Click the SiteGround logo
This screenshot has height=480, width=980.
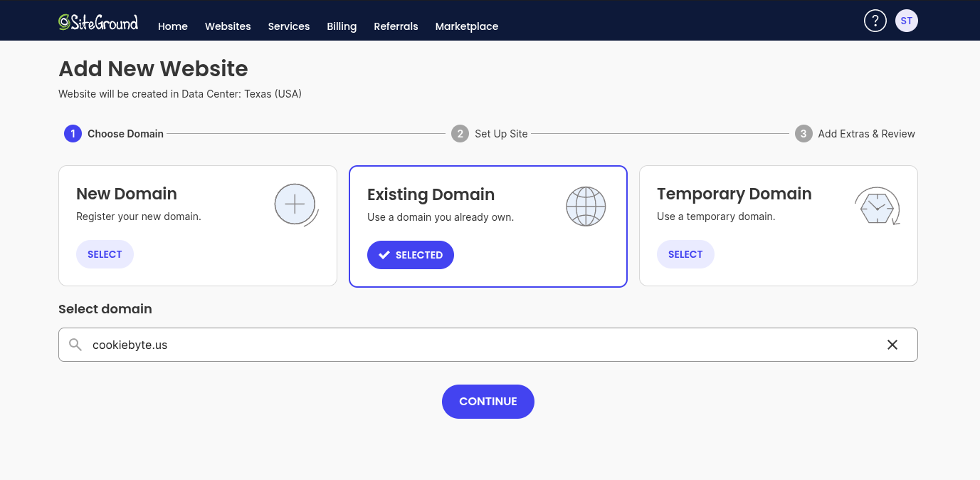98,22
